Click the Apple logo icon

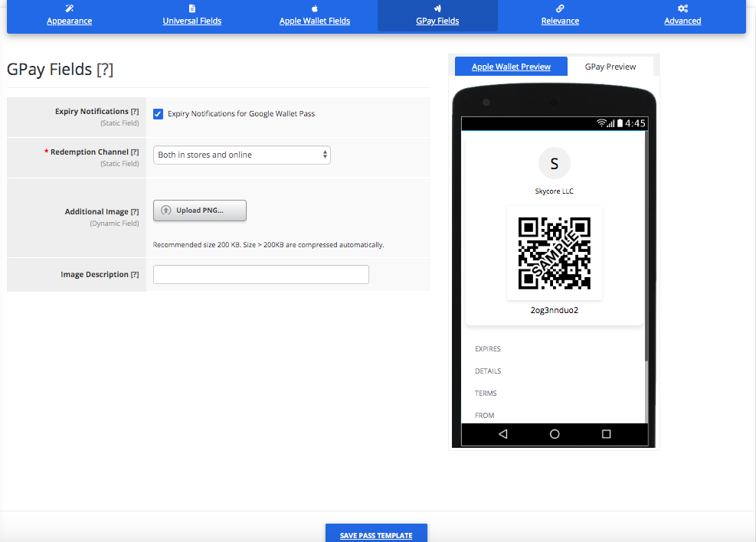[x=315, y=8]
